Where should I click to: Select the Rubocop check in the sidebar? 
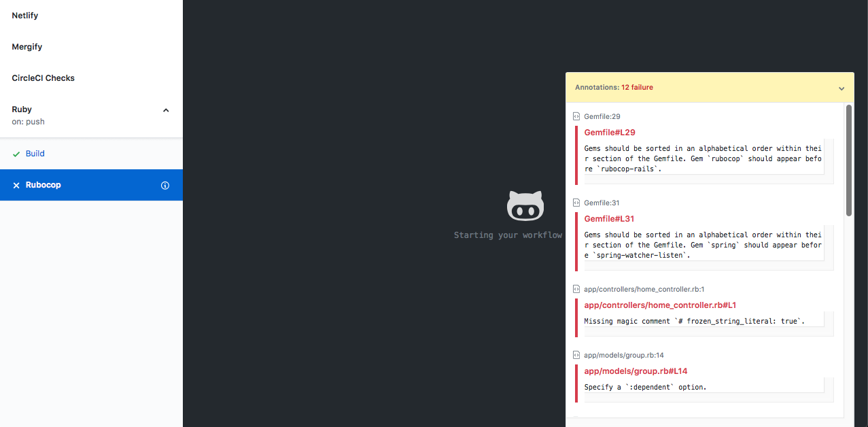pos(42,184)
